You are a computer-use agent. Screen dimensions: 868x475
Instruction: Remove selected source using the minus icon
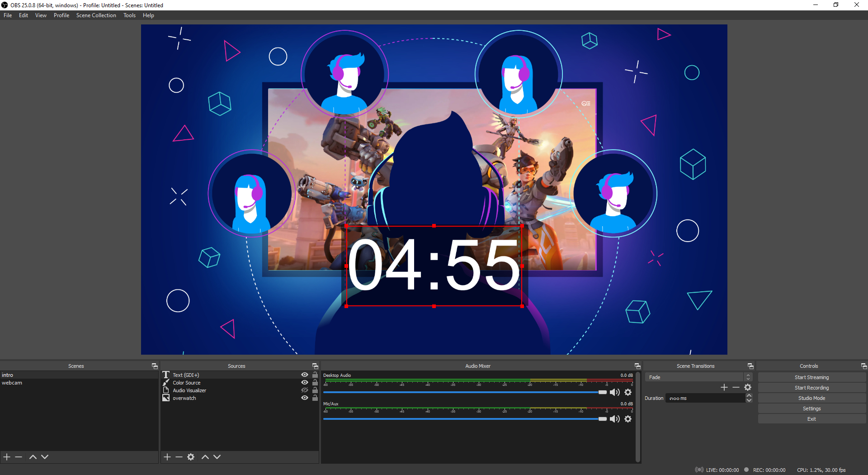[179, 457]
